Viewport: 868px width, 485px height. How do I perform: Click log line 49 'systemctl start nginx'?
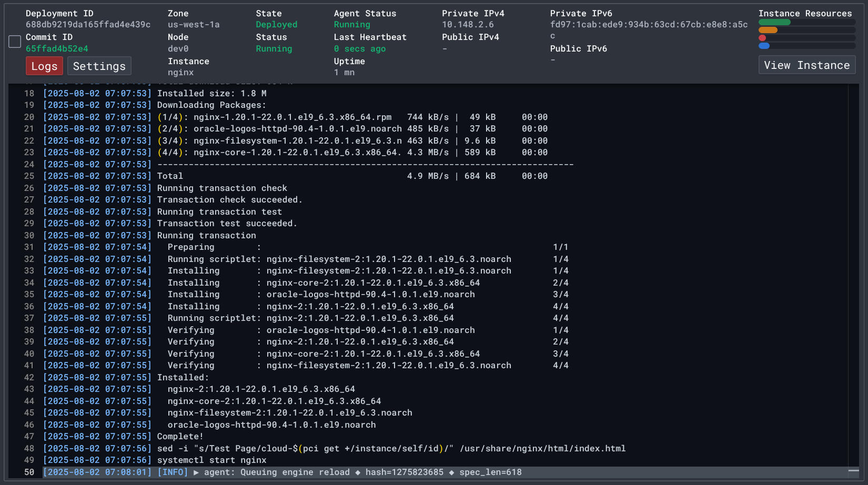(x=211, y=460)
